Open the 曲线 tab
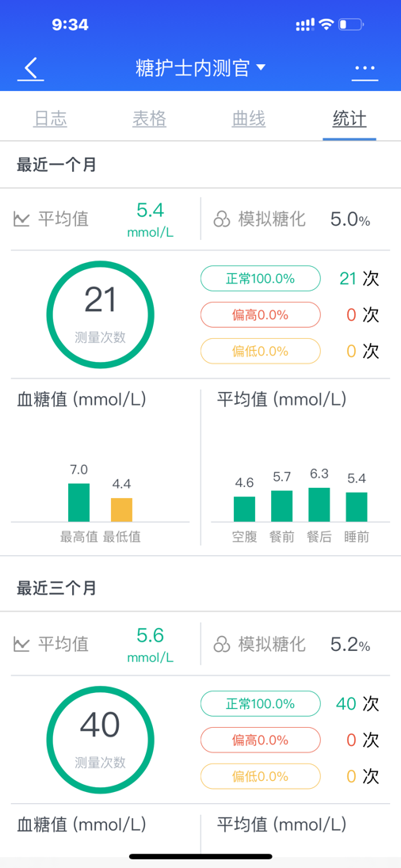401x868 pixels. [249, 119]
